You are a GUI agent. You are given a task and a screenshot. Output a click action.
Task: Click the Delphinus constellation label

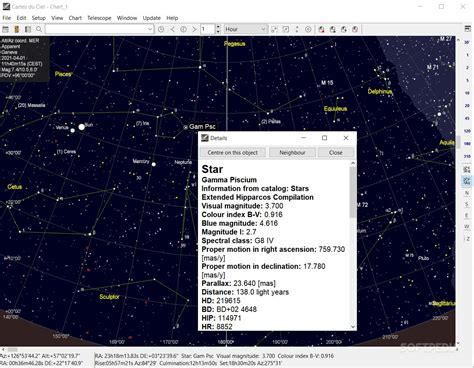380,92
